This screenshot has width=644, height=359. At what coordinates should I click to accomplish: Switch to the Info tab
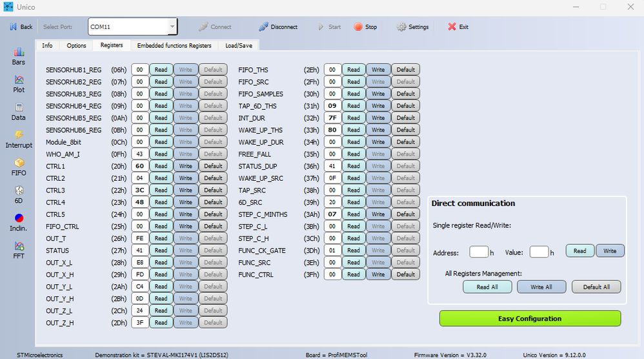[x=47, y=46]
